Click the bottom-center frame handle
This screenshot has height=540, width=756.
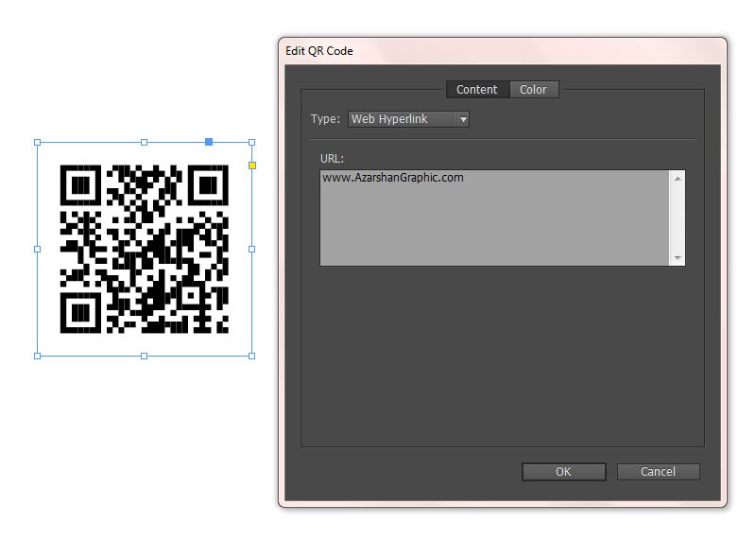tap(144, 356)
